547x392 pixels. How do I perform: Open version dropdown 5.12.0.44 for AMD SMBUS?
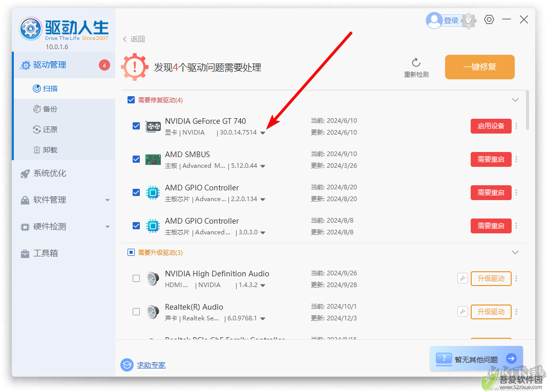click(263, 166)
